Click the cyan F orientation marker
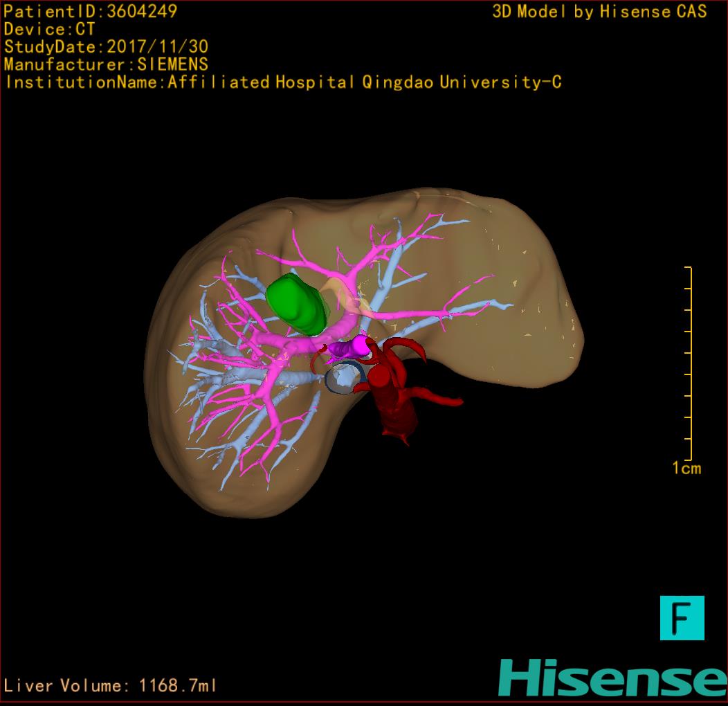Screen dimensions: 728x706 682,617
